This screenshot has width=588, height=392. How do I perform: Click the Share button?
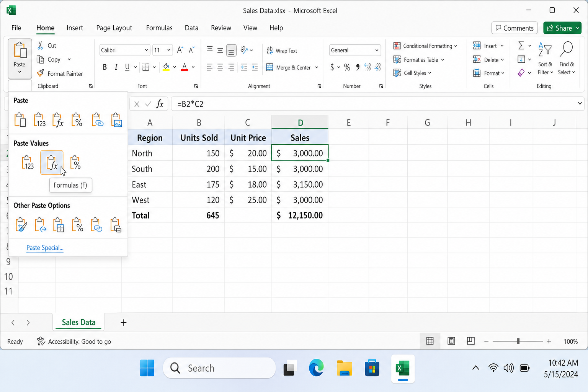pyautogui.click(x=562, y=28)
